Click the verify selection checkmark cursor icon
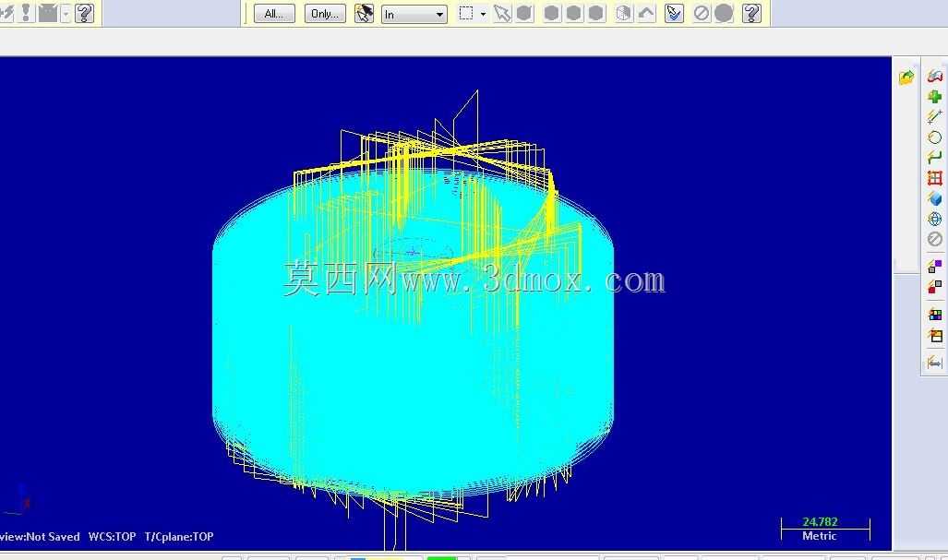The height and width of the screenshot is (560, 948). pos(674,13)
